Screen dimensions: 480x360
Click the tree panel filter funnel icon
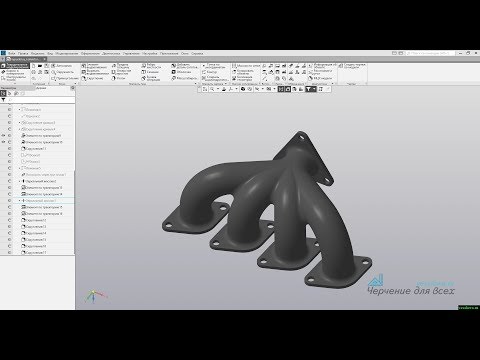[x=3, y=100]
